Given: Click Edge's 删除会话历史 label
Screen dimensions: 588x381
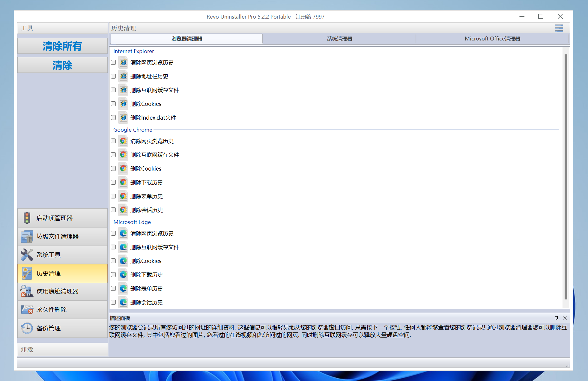Looking at the screenshot, I should (147, 302).
